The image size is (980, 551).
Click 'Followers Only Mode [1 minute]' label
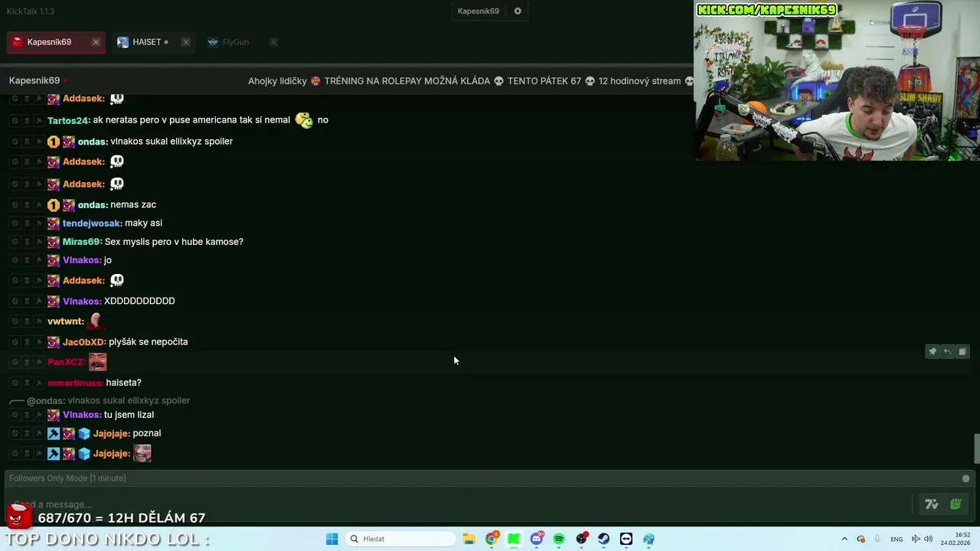(x=67, y=478)
